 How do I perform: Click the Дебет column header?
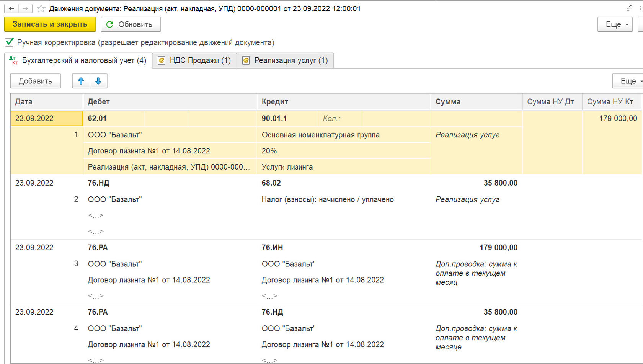click(170, 101)
